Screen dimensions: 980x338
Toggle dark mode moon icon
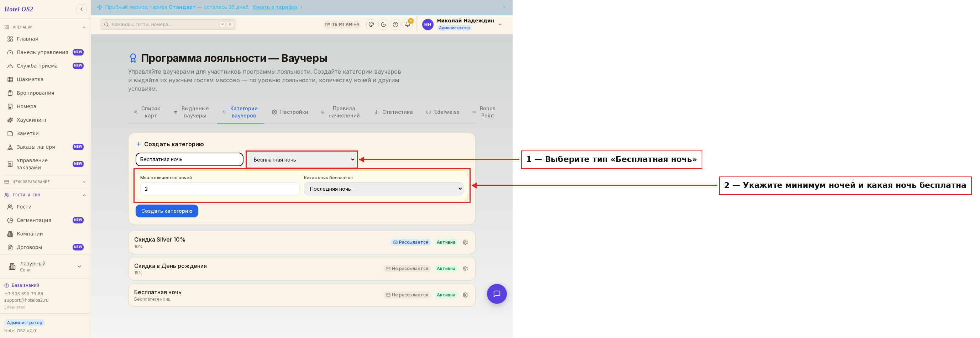click(383, 24)
